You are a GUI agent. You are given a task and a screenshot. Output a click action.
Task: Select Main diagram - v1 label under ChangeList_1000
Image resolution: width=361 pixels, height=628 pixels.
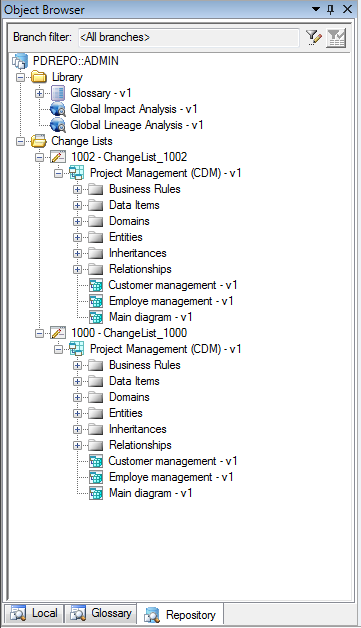pyautogui.click(x=151, y=493)
